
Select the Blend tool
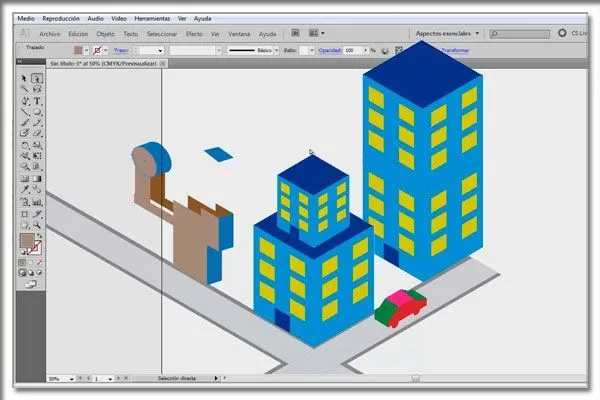point(37,189)
